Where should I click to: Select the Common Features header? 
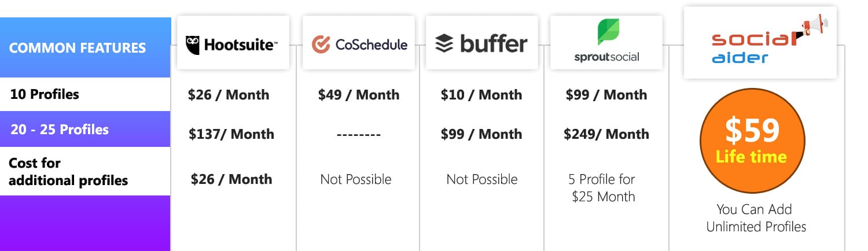click(78, 47)
